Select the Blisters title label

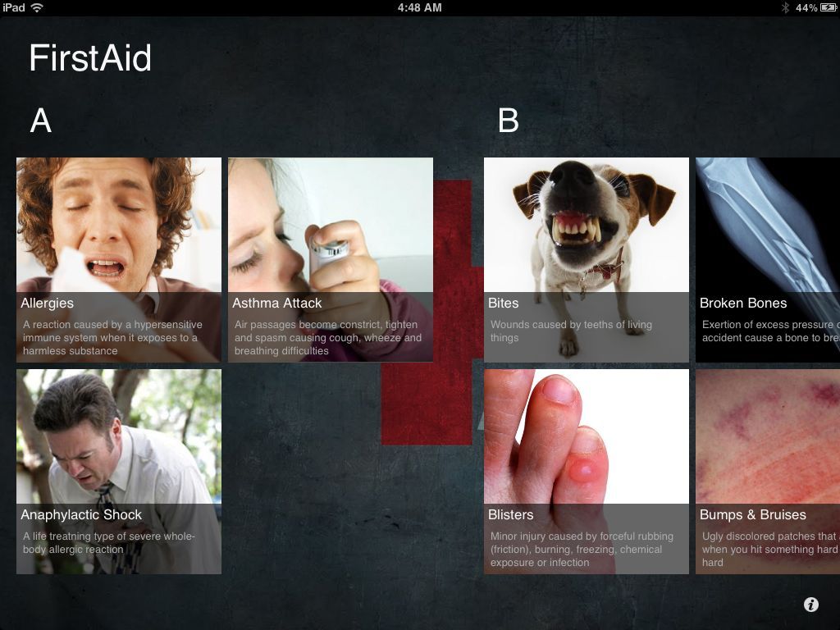(510, 515)
